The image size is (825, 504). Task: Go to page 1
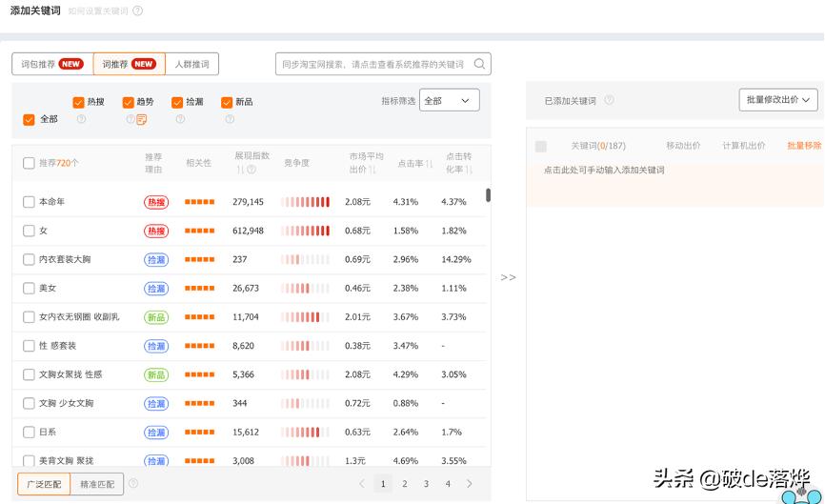[383, 483]
